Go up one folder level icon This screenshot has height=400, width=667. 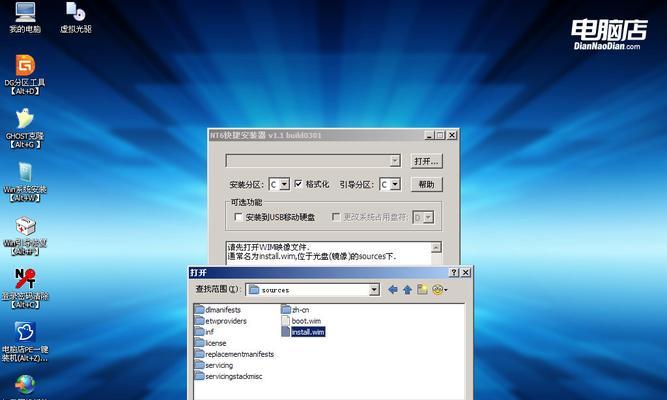[x=408, y=290]
